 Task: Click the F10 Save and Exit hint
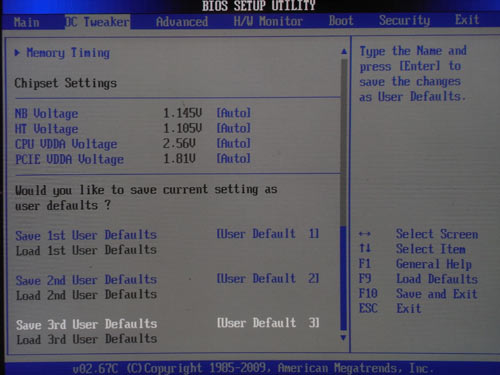(x=418, y=294)
